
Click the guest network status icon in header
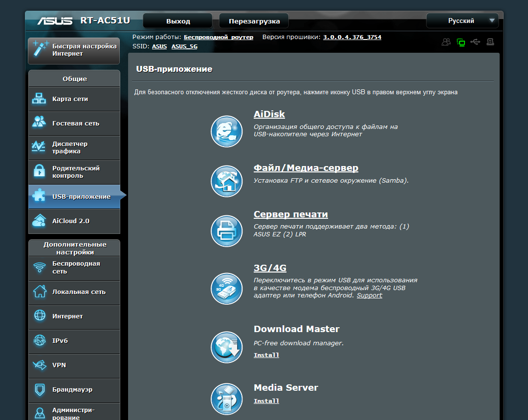pyautogui.click(x=446, y=42)
